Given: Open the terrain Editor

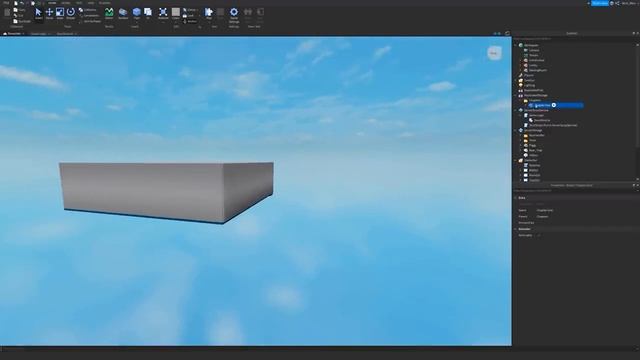Looking at the screenshot, I should tap(109, 13).
